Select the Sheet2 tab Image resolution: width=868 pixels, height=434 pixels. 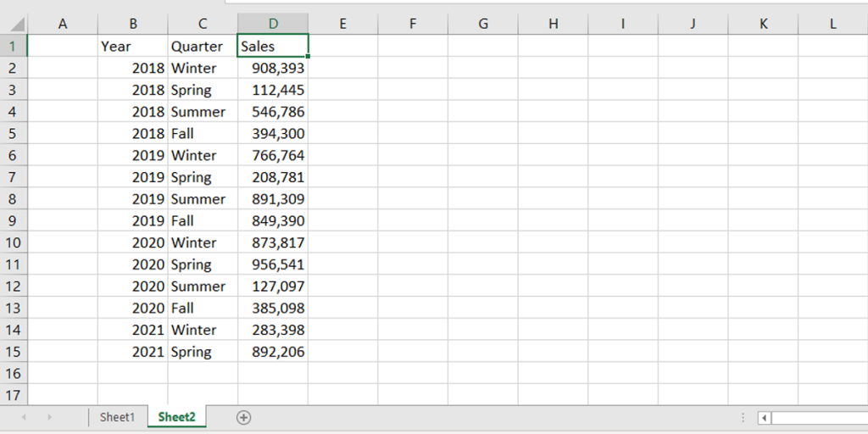(x=176, y=417)
